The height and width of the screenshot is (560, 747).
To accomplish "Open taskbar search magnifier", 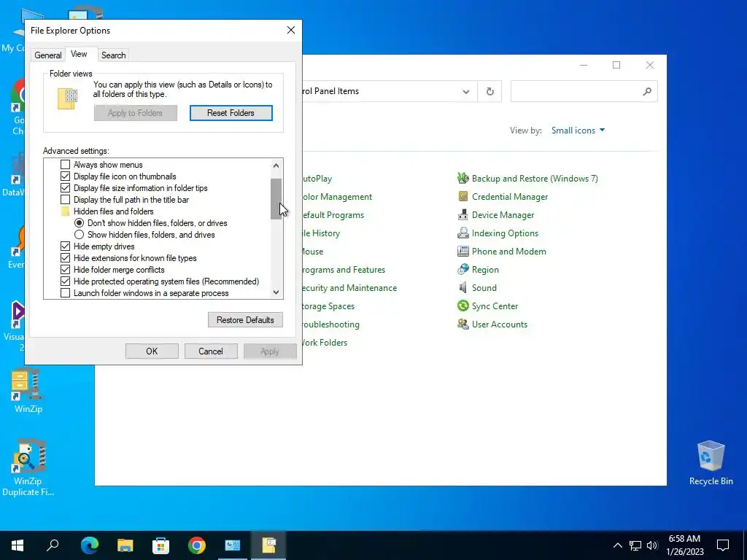I will click(53, 545).
